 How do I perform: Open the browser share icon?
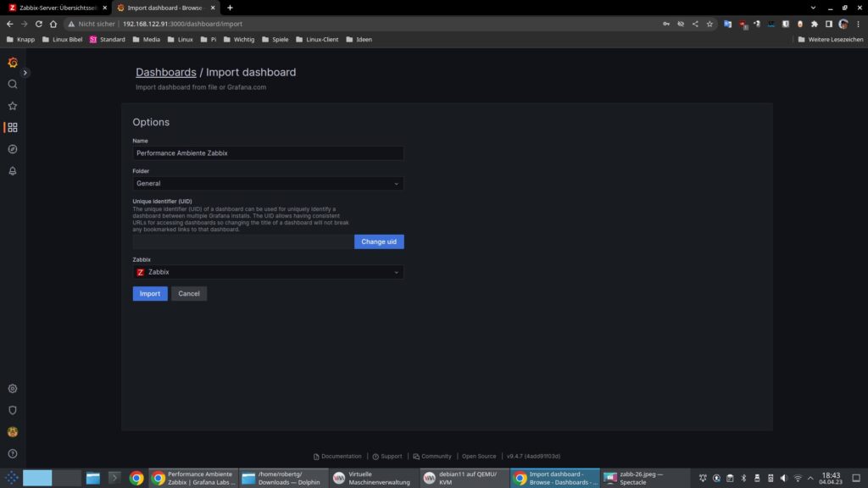pos(695,24)
